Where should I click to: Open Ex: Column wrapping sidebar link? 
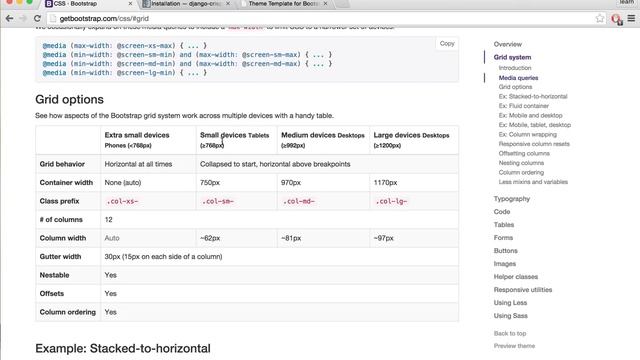528,134
